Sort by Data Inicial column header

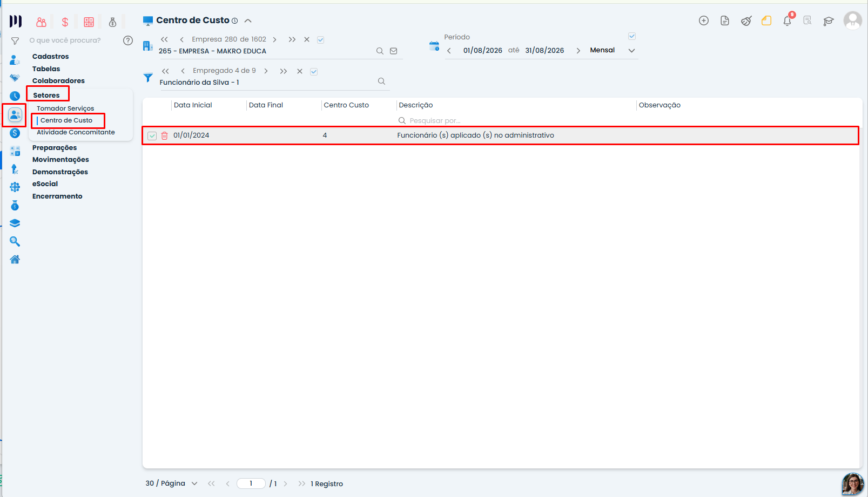[193, 105]
